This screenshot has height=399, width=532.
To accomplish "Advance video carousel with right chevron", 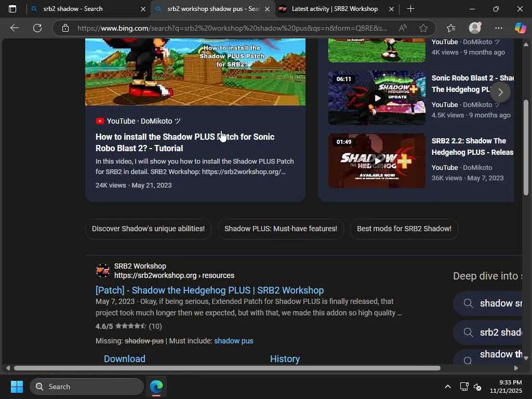I will 500,92.
